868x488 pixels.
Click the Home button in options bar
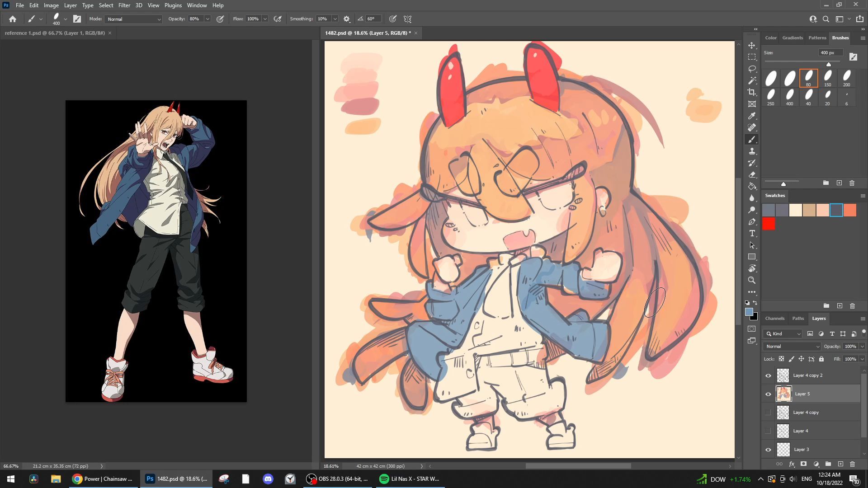pos(13,19)
